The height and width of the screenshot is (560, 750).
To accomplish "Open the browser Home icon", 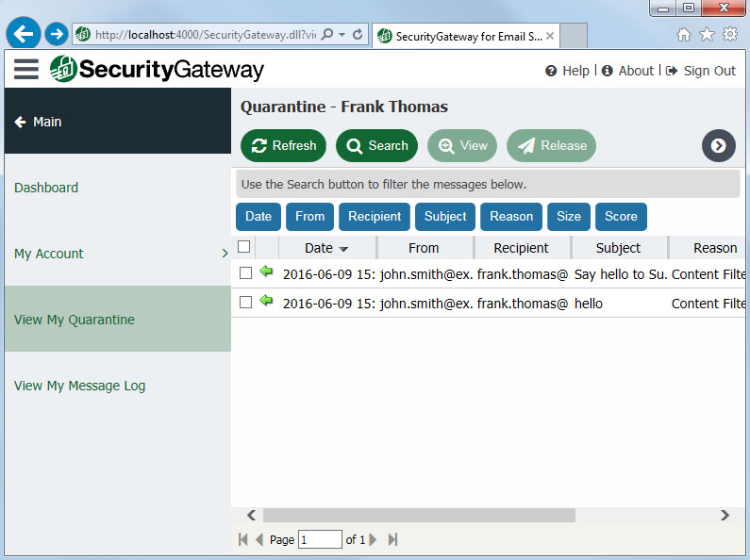I will coord(684,34).
